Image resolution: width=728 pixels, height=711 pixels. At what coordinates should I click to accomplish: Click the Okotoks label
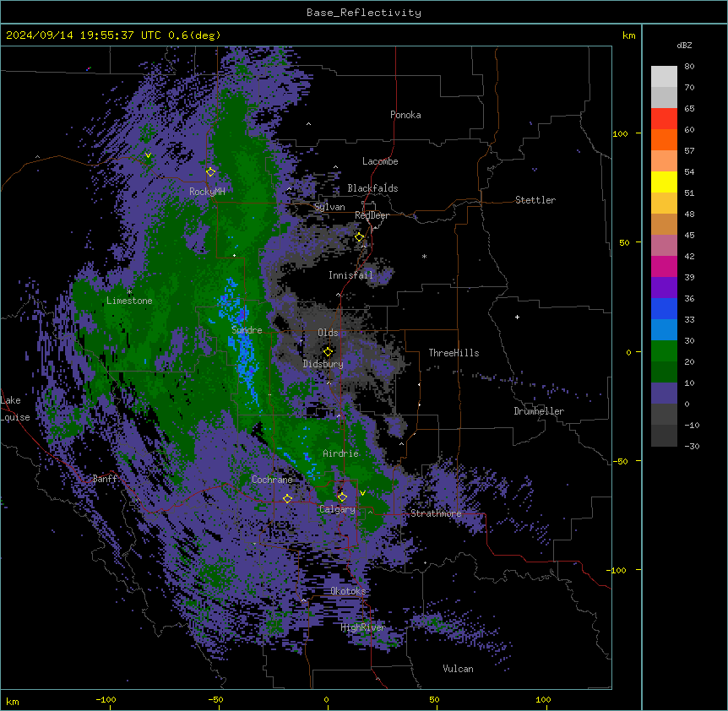coord(348,591)
